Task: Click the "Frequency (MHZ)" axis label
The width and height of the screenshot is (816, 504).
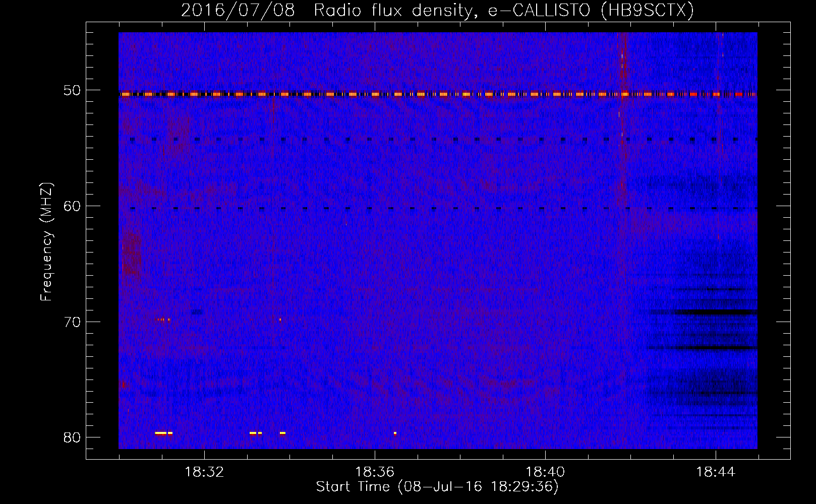Action: [46, 242]
